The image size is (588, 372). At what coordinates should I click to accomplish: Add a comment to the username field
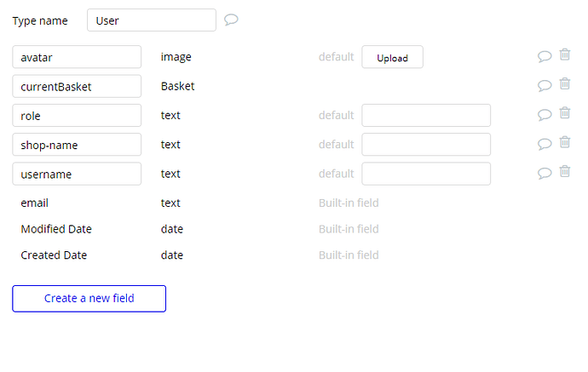click(x=545, y=173)
